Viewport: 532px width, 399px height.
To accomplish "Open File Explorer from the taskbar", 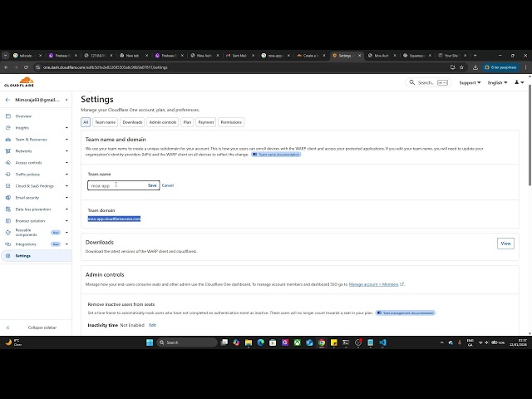I will coord(249,342).
